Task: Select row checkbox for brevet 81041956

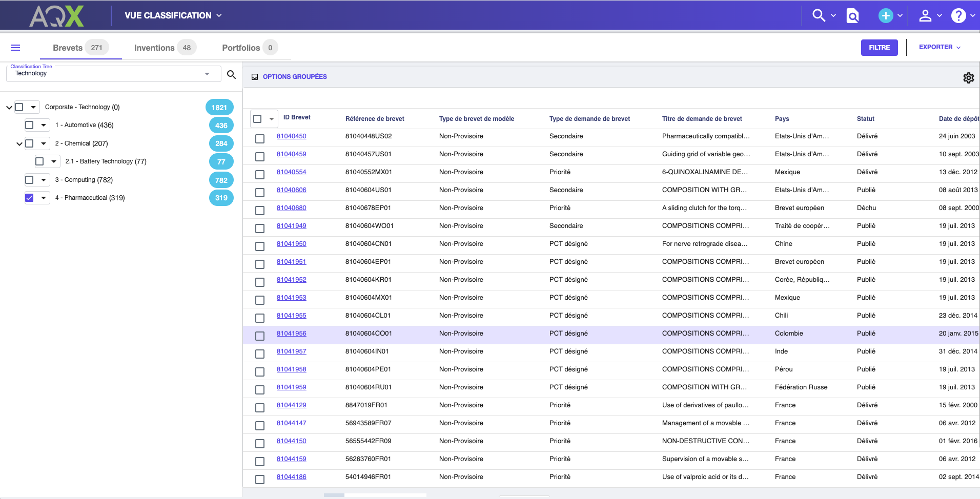Action: 260,336
